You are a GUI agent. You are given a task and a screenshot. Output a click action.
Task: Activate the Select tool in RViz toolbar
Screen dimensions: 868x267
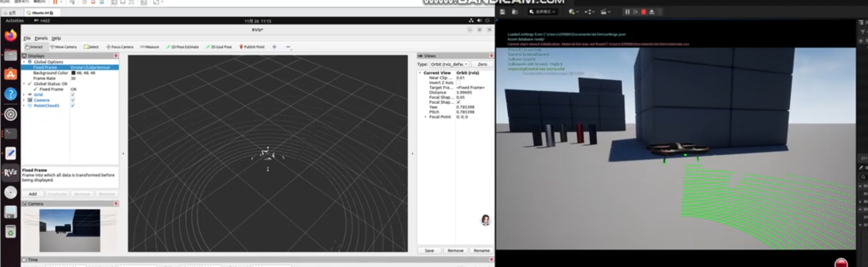pyautogui.click(x=91, y=47)
